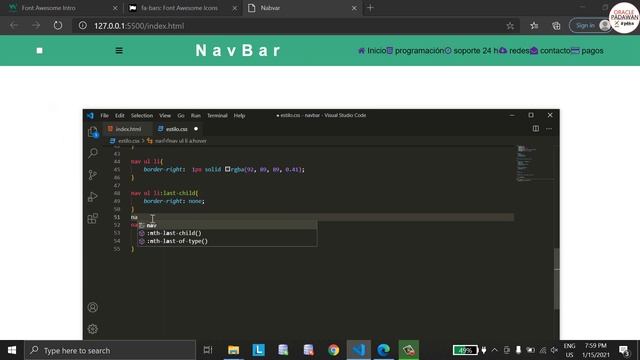Click the Sign in button in the browser

[590, 25]
